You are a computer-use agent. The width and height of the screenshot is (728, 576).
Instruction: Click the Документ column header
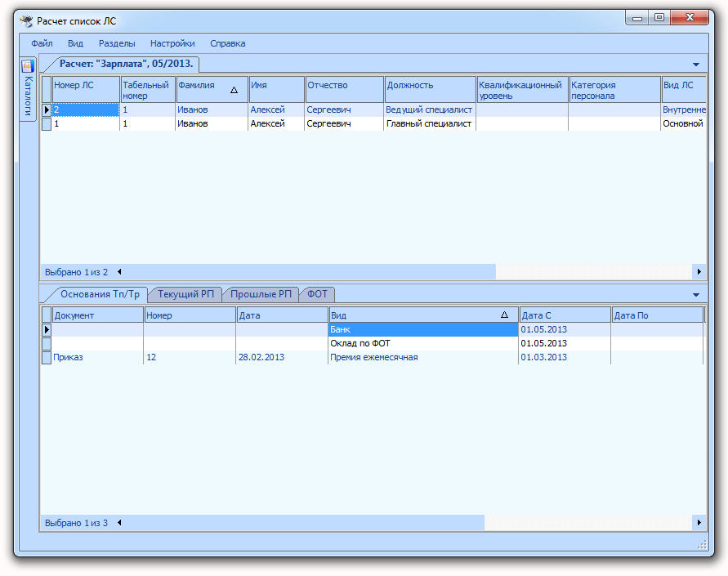point(97,315)
